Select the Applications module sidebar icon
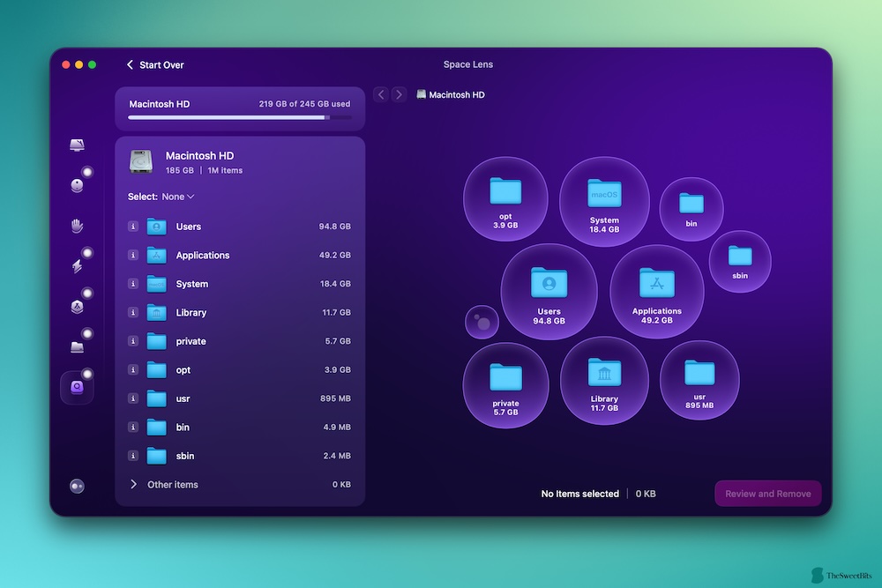882x588 pixels. click(x=78, y=306)
